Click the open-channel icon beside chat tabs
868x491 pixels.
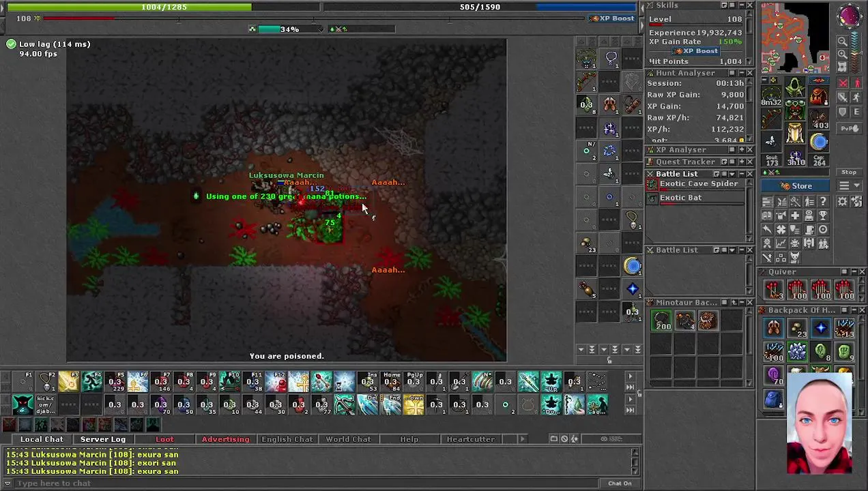click(553, 439)
